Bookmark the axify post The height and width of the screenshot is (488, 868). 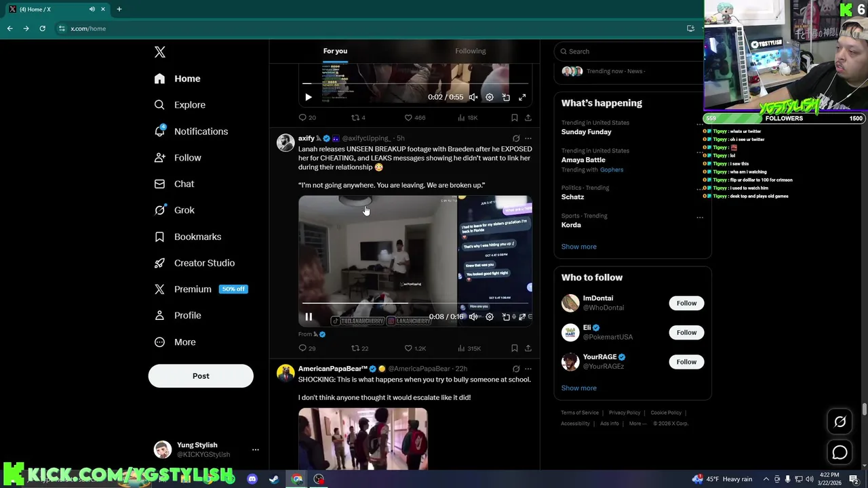click(x=515, y=348)
